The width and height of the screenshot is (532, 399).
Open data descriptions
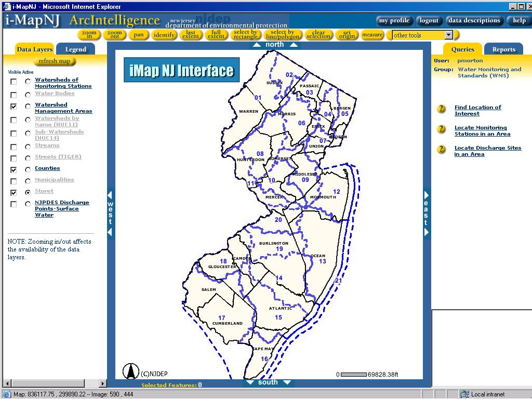coord(474,20)
